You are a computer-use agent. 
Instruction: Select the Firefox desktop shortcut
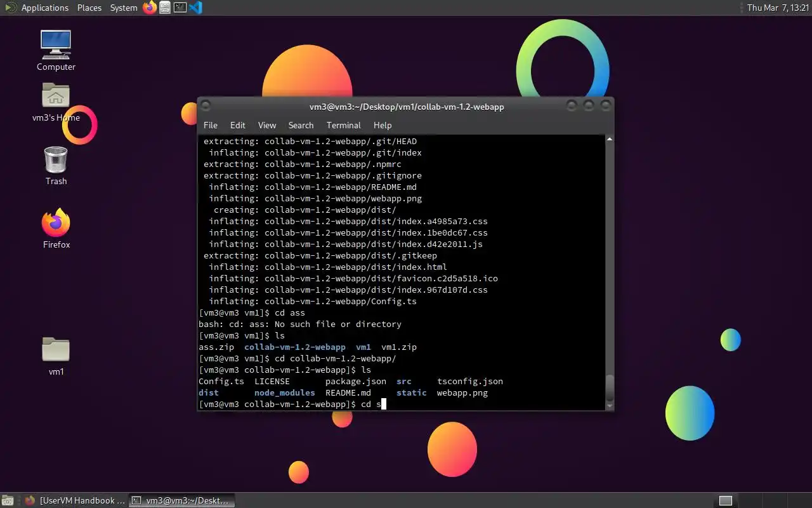(x=56, y=229)
